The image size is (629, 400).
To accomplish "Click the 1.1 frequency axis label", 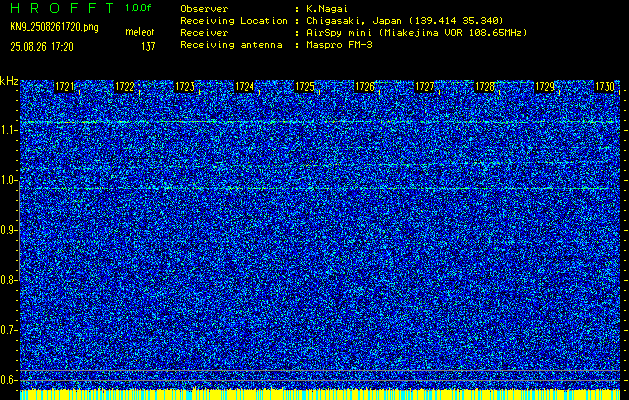I will tap(7, 130).
